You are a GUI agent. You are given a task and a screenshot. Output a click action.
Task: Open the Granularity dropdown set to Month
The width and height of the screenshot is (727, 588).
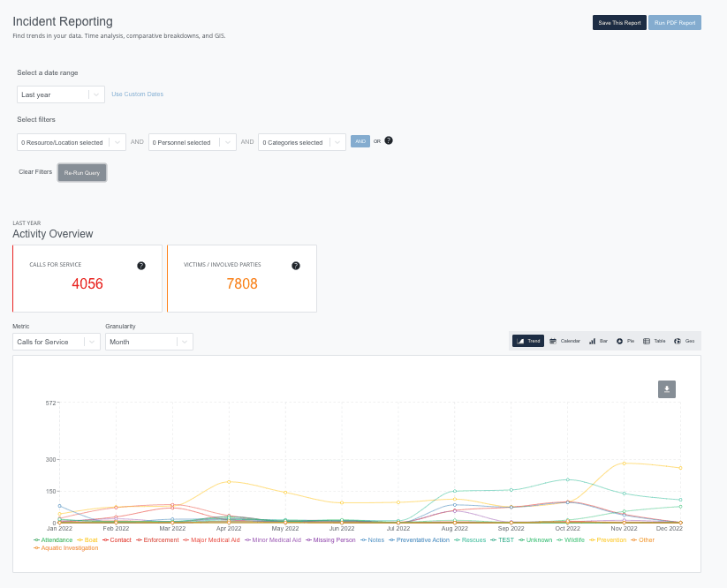click(x=148, y=342)
